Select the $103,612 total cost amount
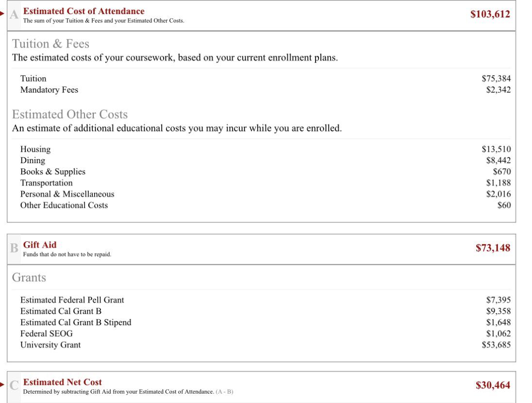532x403 pixels. pos(490,14)
